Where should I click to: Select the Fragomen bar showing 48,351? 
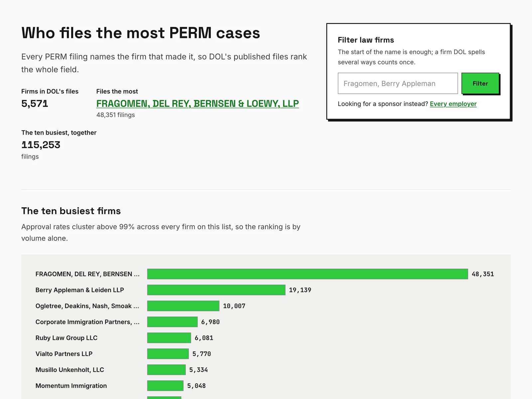tap(308, 274)
